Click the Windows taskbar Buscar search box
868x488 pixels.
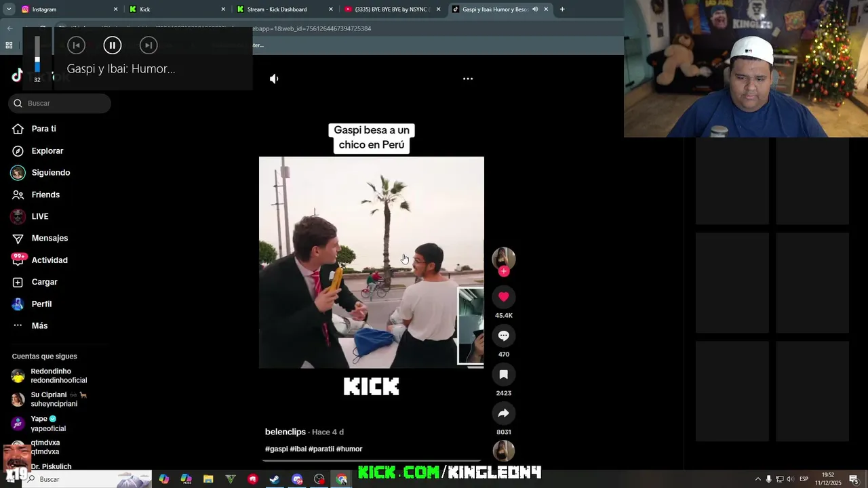point(88,479)
